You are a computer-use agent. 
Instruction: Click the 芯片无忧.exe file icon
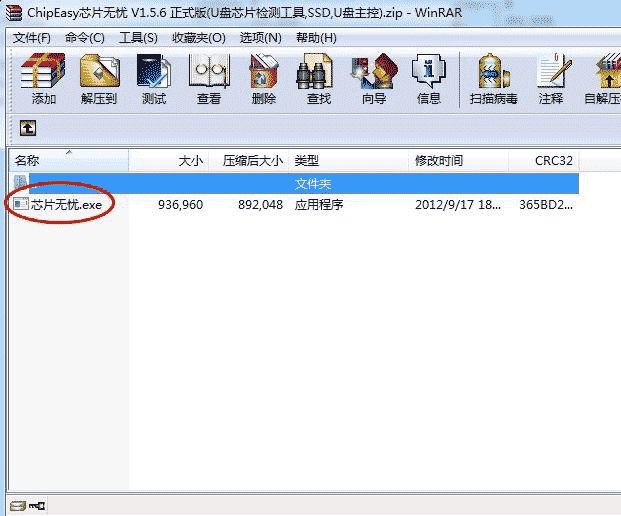pyautogui.click(x=21, y=204)
